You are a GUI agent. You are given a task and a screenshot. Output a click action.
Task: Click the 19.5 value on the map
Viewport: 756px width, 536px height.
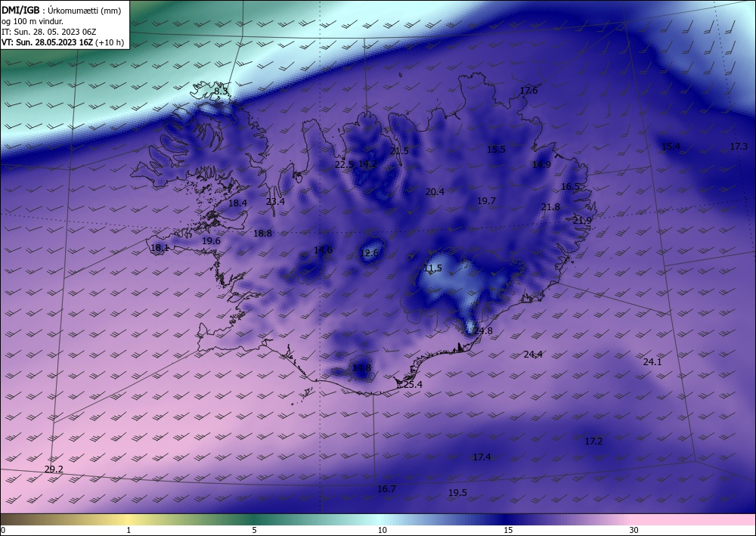(x=457, y=493)
